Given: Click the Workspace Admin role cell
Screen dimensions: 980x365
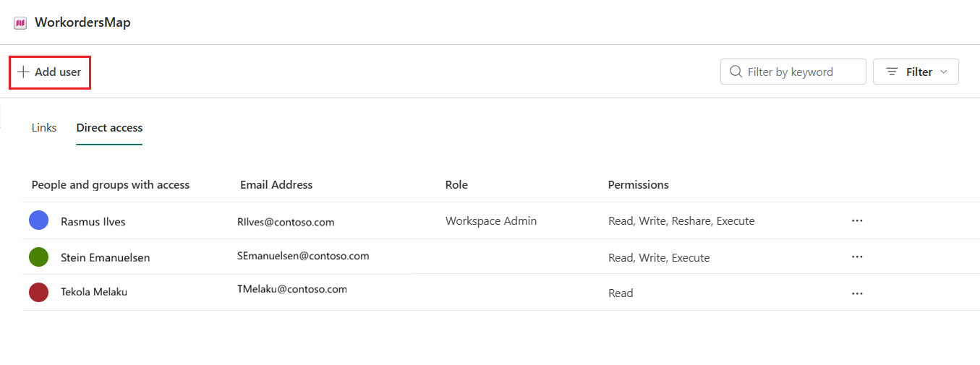Looking at the screenshot, I should pos(491,221).
